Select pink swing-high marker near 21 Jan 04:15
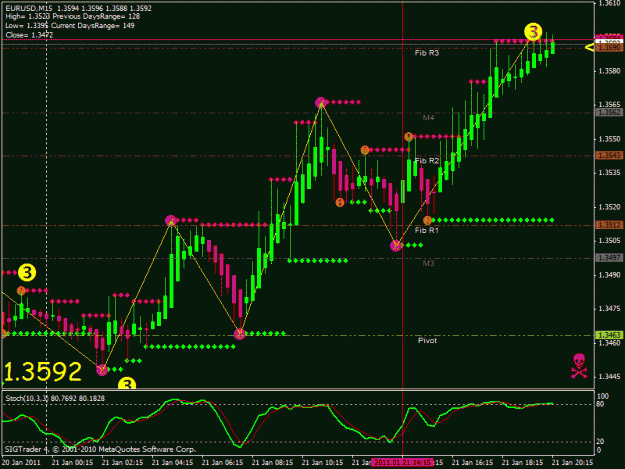 (171, 220)
